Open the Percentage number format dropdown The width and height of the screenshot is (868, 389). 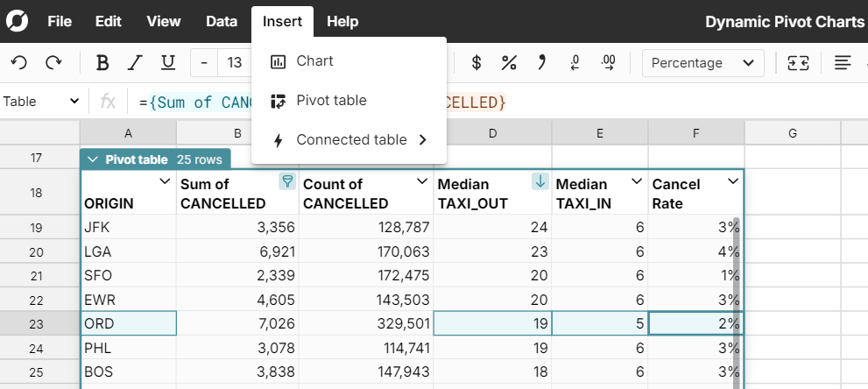702,62
